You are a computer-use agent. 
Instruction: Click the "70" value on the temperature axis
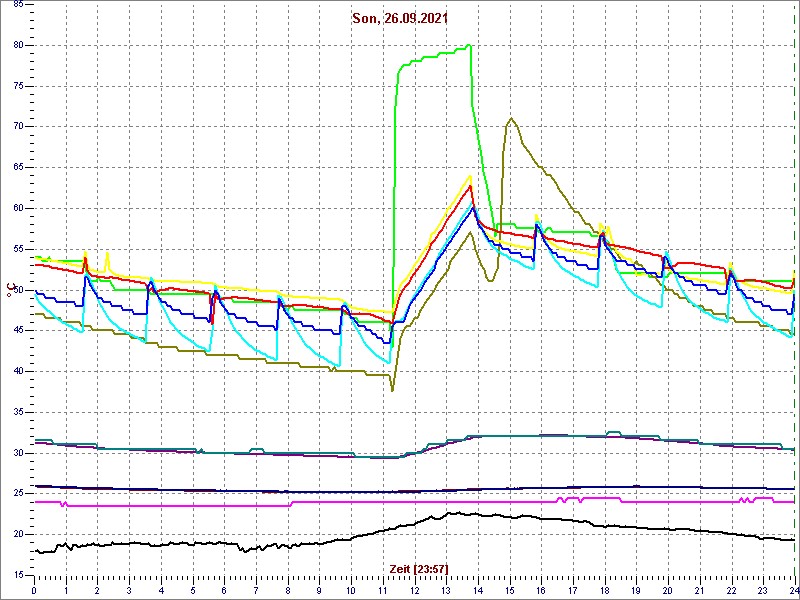pos(17,127)
